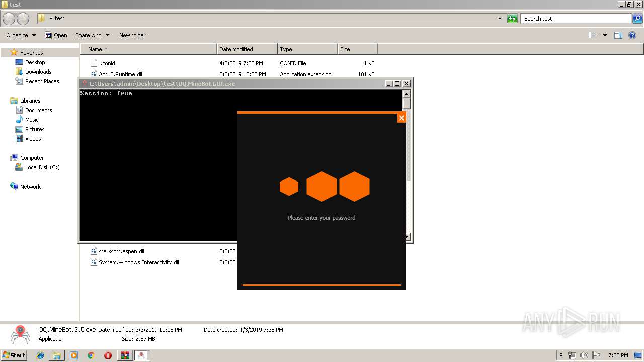Click console window title bar icon

pyautogui.click(x=85, y=84)
